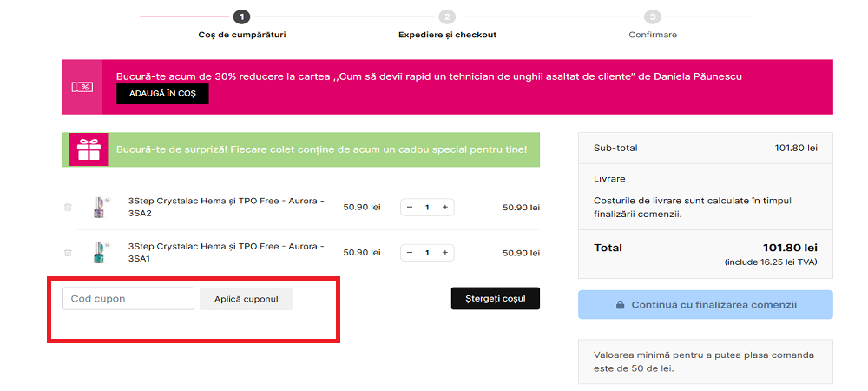Decrease quantity of Aurora 3SA1
The image size is (868, 391).
pyautogui.click(x=410, y=253)
